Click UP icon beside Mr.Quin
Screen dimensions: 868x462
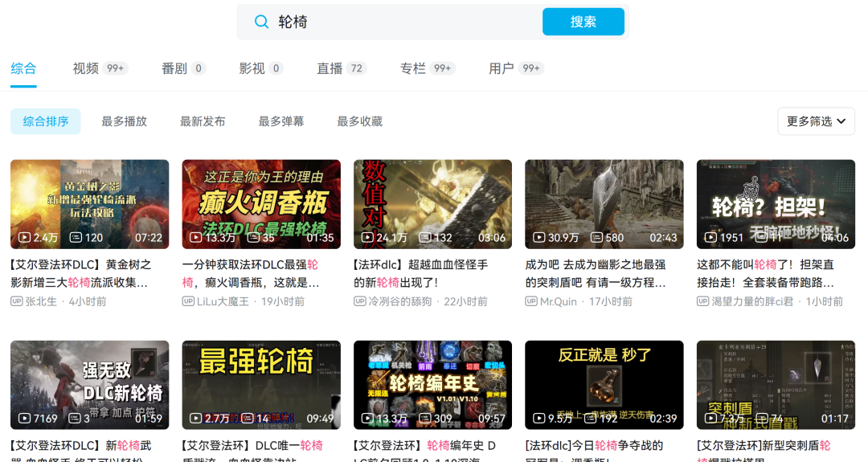pyautogui.click(x=531, y=301)
